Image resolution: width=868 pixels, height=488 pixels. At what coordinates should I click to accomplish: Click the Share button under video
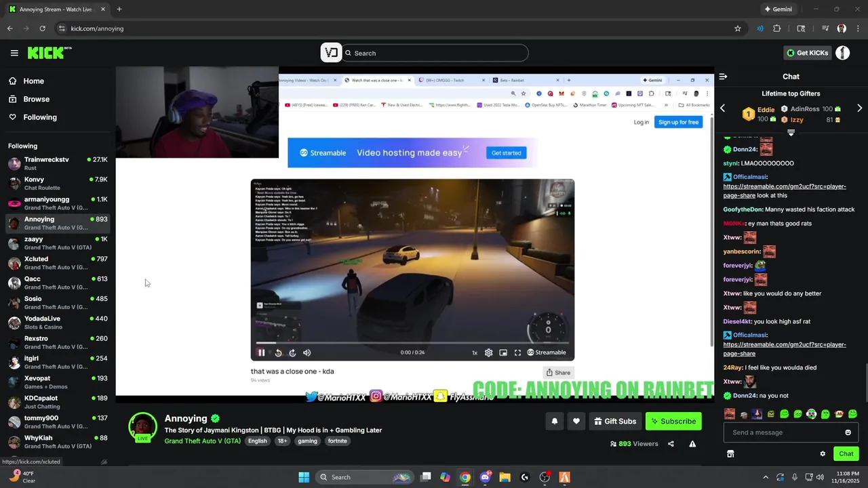click(558, 372)
